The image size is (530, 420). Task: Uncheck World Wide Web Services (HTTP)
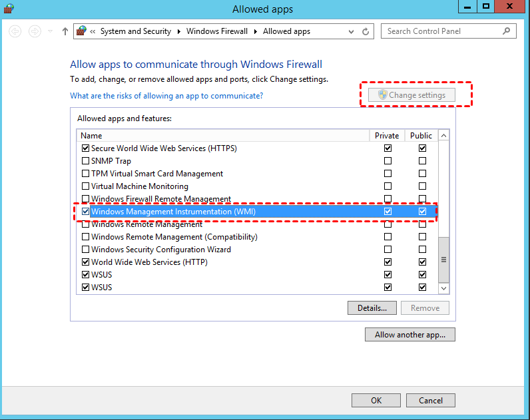point(85,262)
